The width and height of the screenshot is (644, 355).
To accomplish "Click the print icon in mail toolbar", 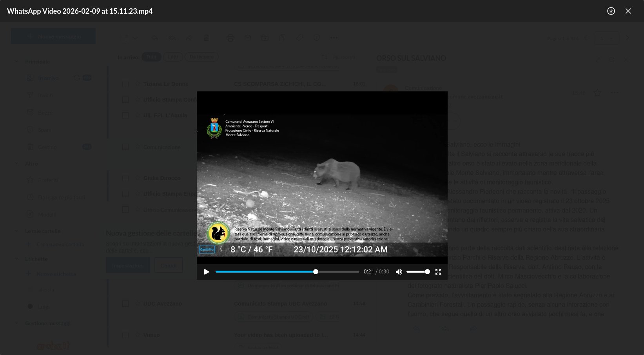I will (x=230, y=38).
